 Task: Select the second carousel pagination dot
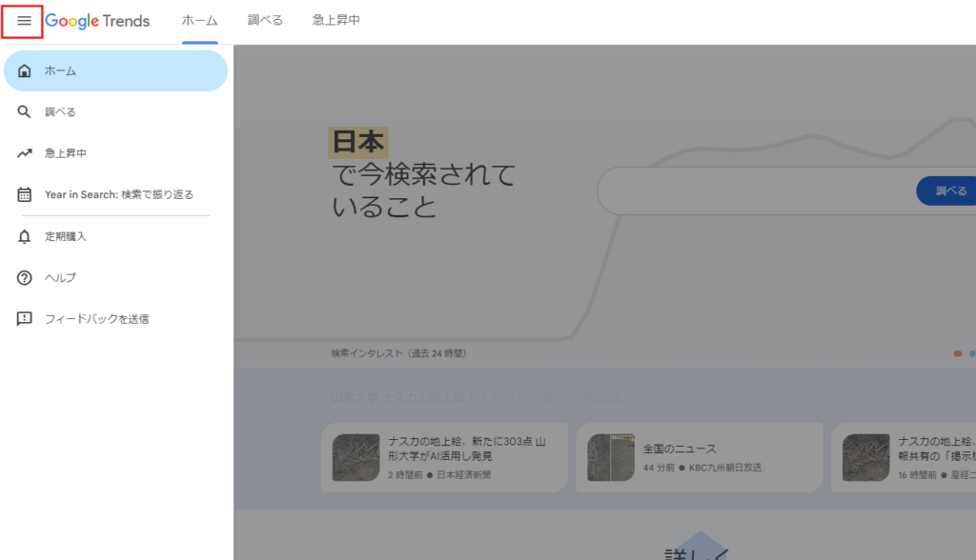pos(970,353)
